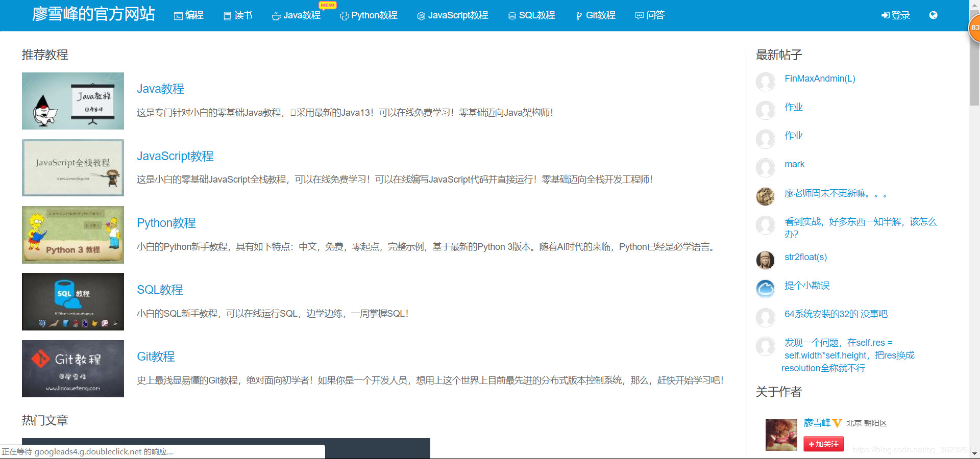The height and width of the screenshot is (459, 980).
Task: Click the mark post link in 最新帖子
Action: (794, 164)
